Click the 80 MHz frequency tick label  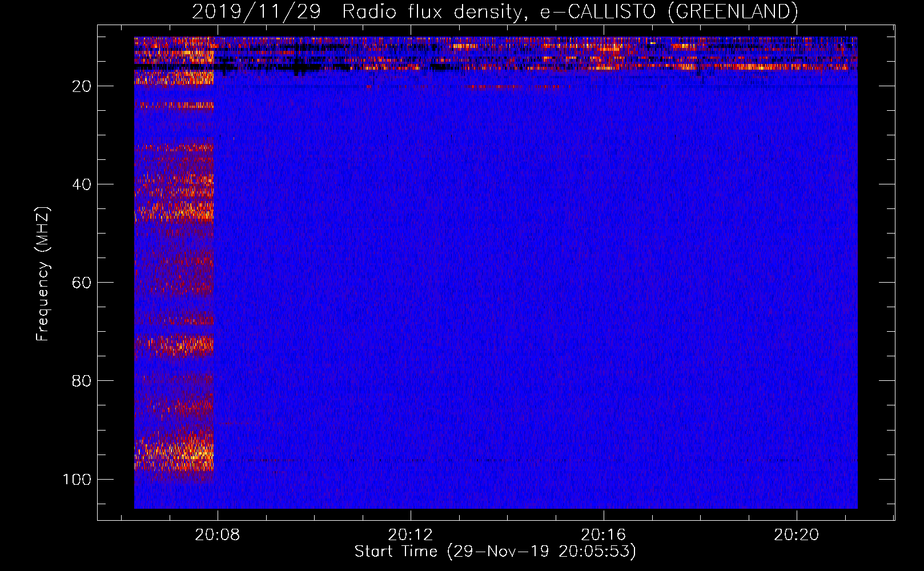[82, 381]
